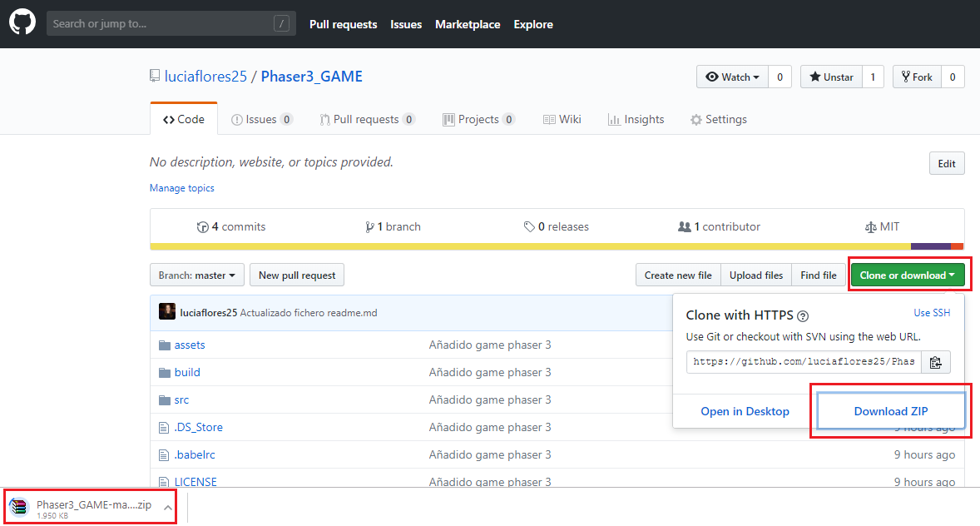This screenshot has height=526, width=980.
Task: Open the build folder
Action: [x=187, y=372]
